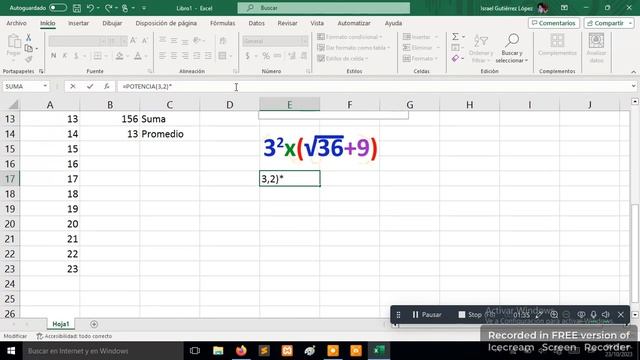Click the increase font size icon
Image resolution: width=640 pixels, height=360 pixels.
click(x=133, y=40)
